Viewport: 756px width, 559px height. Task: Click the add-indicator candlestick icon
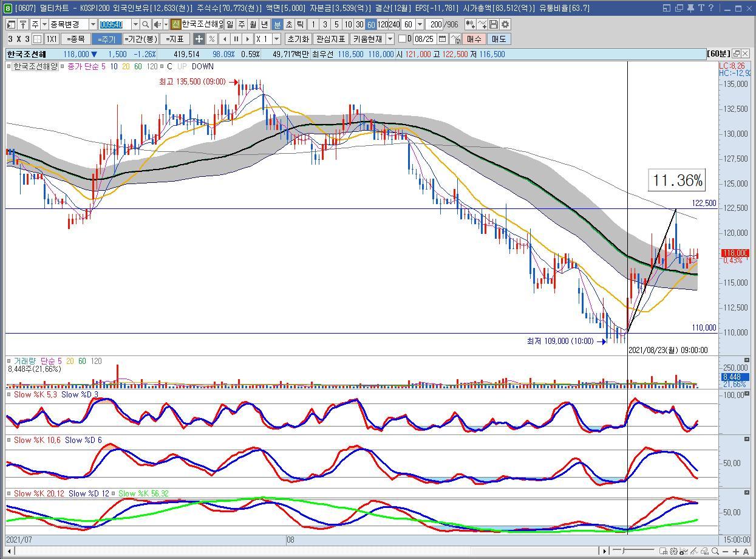[x=471, y=24]
